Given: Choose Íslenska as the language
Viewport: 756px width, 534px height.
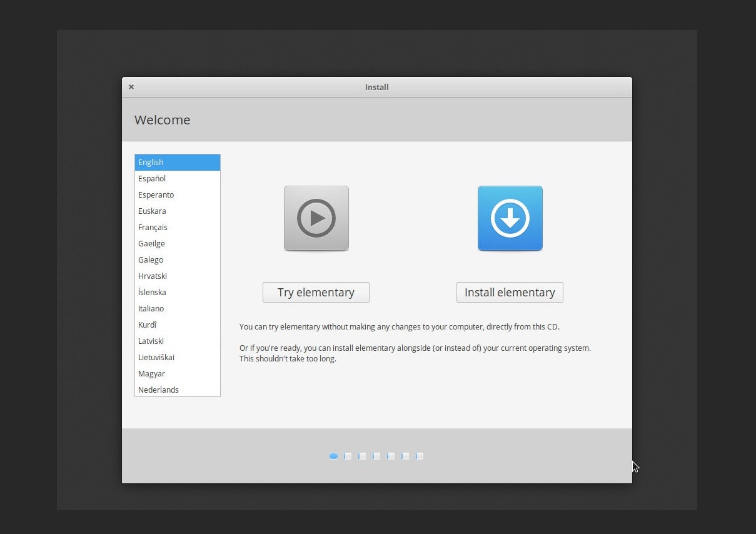Looking at the screenshot, I should coord(178,293).
